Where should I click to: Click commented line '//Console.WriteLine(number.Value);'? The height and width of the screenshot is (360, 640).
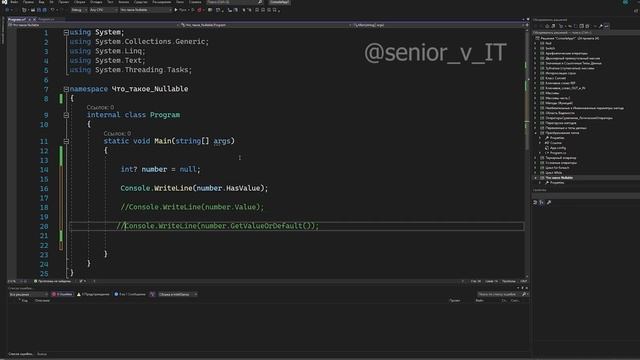(192, 207)
